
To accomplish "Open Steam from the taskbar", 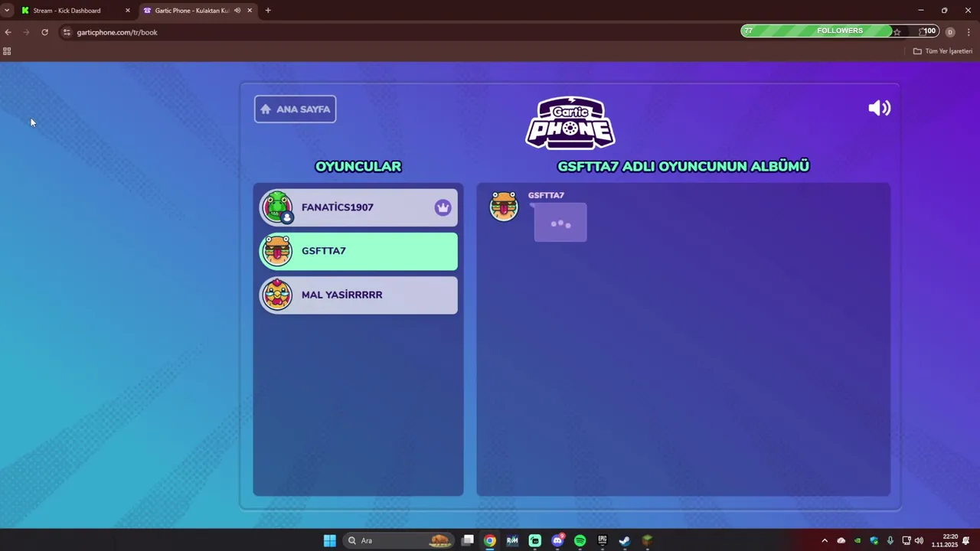I will [x=624, y=540].
